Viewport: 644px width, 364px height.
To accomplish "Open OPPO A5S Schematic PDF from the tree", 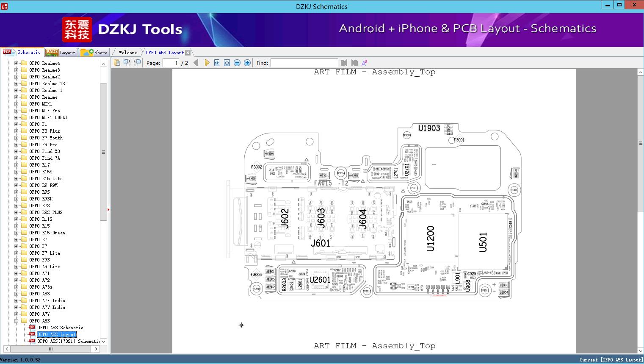I will pos(60,327).
